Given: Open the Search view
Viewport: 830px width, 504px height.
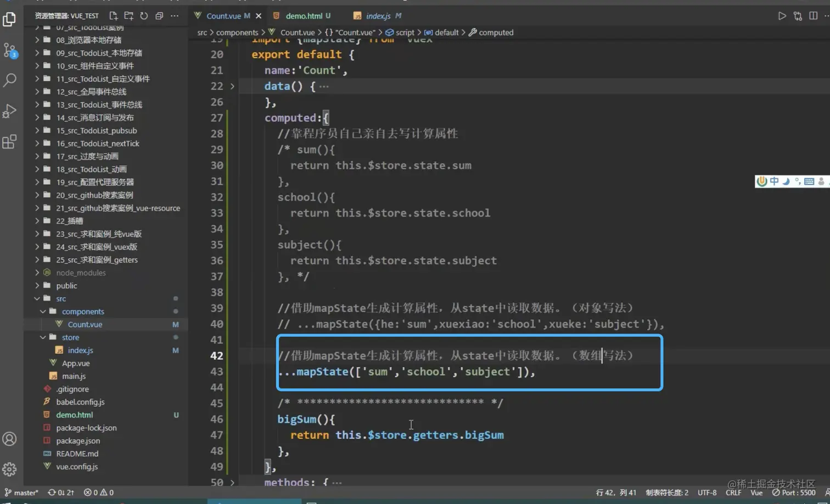Looking at the screenshot, I should click(x=9, y=80).
